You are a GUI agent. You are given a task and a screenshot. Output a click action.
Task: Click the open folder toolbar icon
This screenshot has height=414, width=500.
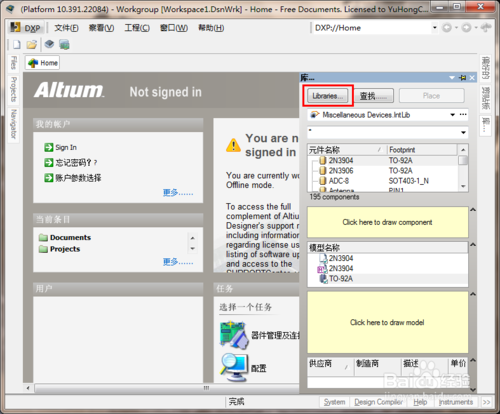(32, 44)
